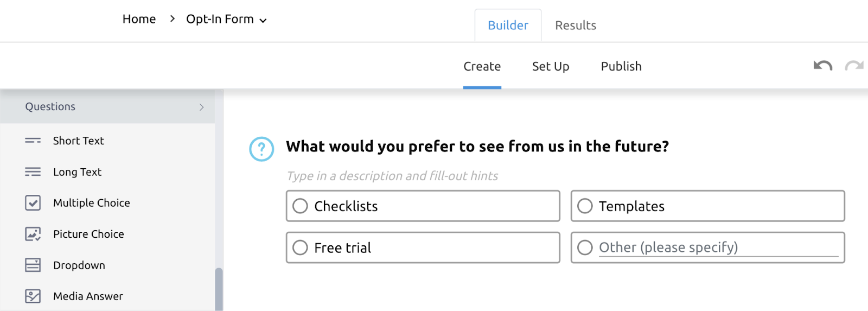
Task: Navigate to the Home breadcrumb link
Action: click(139, 20)
